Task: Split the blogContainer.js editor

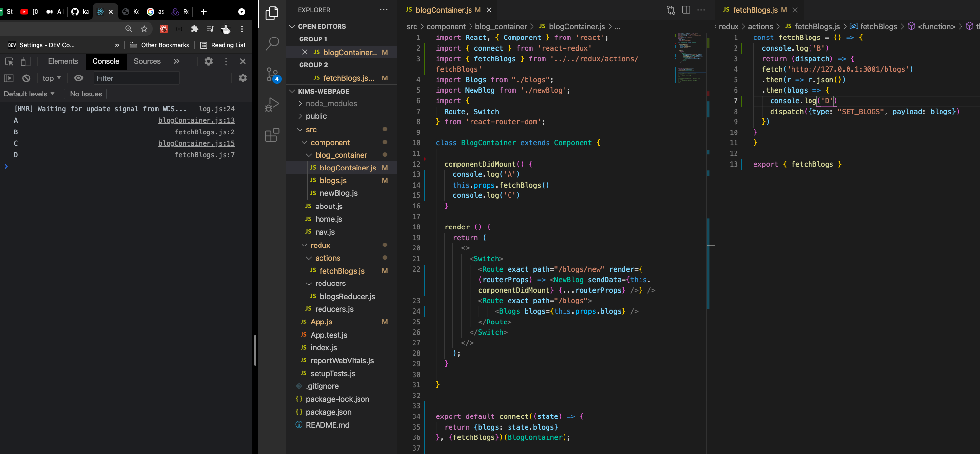Action: click(686, 10)
